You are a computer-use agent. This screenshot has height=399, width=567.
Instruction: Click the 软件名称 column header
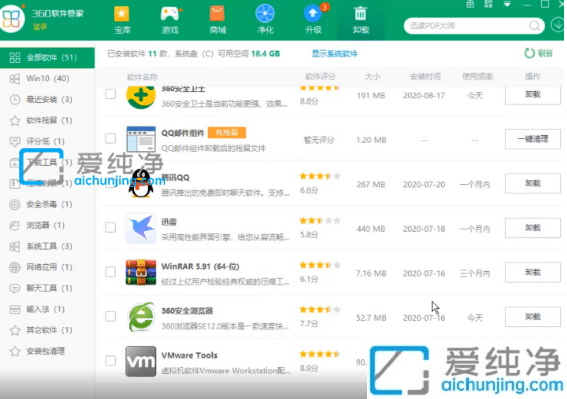142,77
